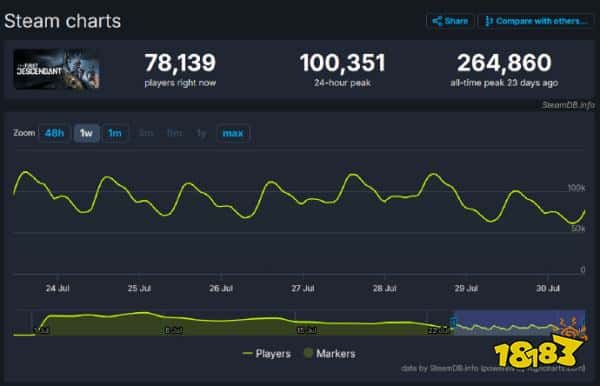Grab the navigator left range handle
Image resolution: width=600 pixels, height=386 pixels.
point(453,322)
